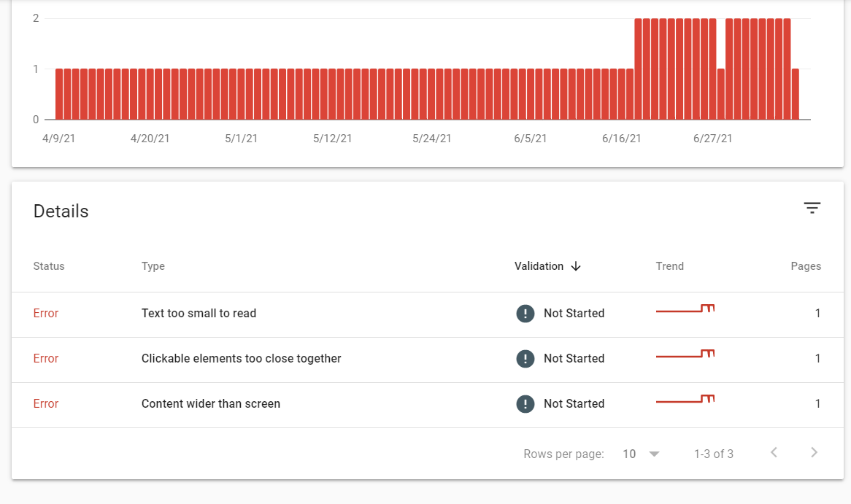Viewport: 851px width, 504px height.
Task: Sort by Trend column header
Action: pyautogui.click(x=670, y=266)
